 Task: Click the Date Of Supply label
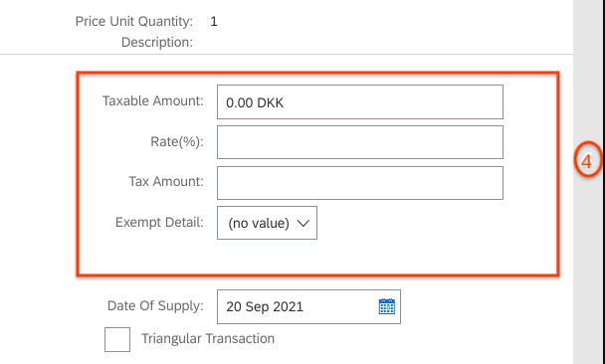pos(155,305)
